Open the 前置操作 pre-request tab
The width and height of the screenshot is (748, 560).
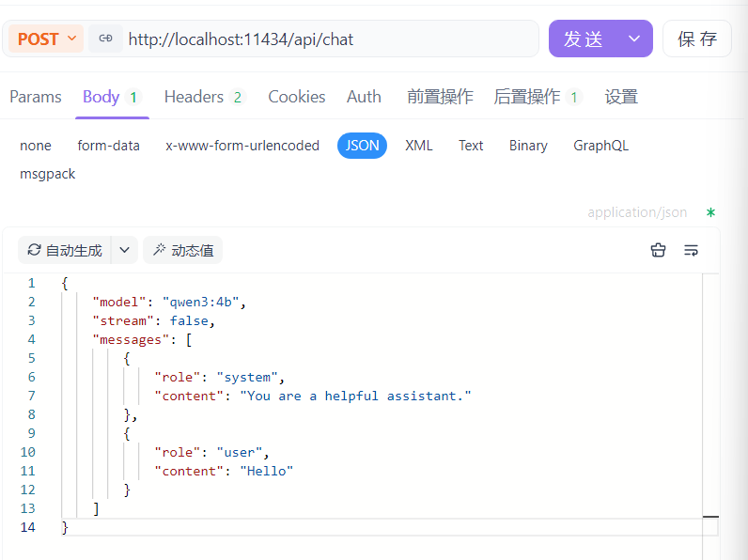coord(440,97)
